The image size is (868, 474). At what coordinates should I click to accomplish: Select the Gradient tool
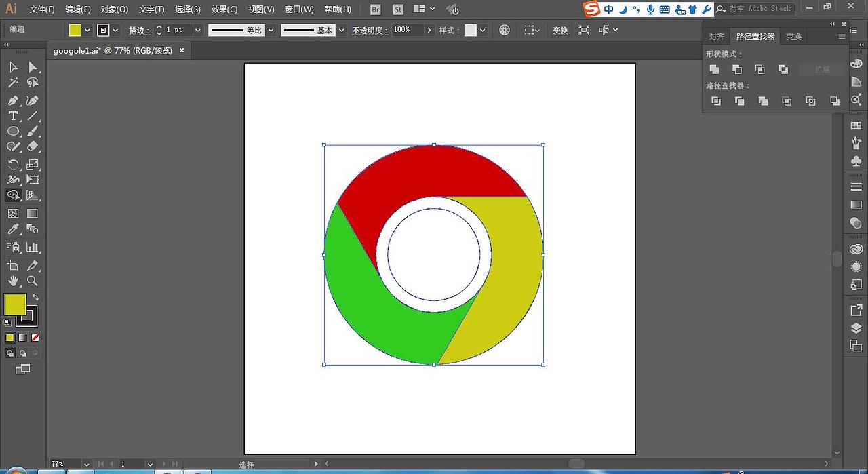pos(32,213)
